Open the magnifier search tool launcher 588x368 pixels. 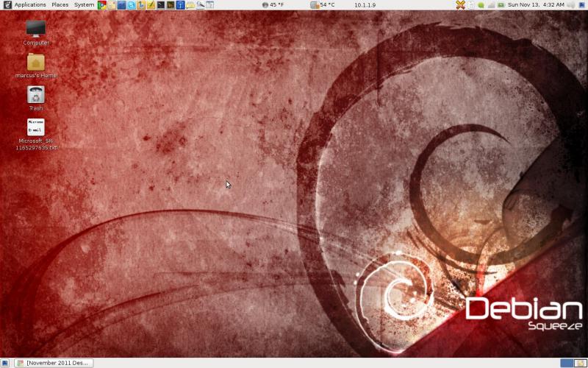point(200,5)
